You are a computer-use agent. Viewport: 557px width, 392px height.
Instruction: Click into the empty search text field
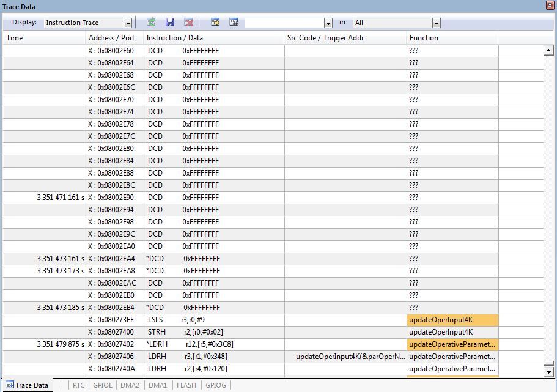click(x=284, y=23)
